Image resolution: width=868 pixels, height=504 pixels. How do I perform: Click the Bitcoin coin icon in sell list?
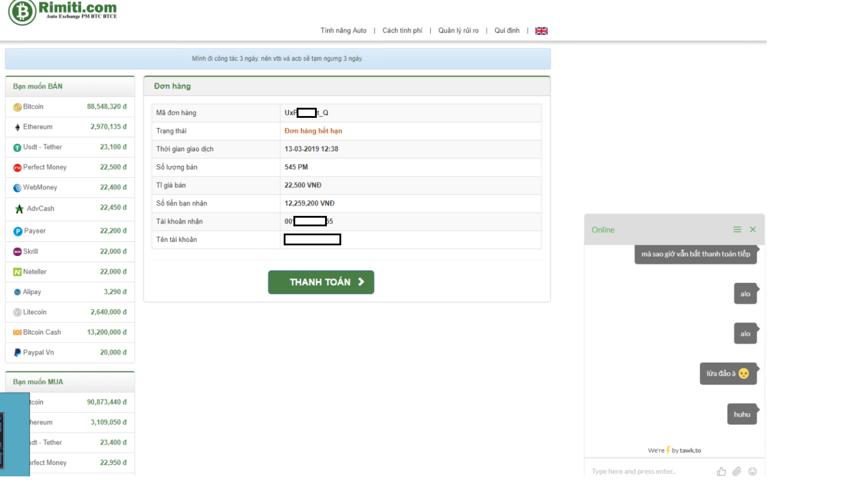point(17,107)
